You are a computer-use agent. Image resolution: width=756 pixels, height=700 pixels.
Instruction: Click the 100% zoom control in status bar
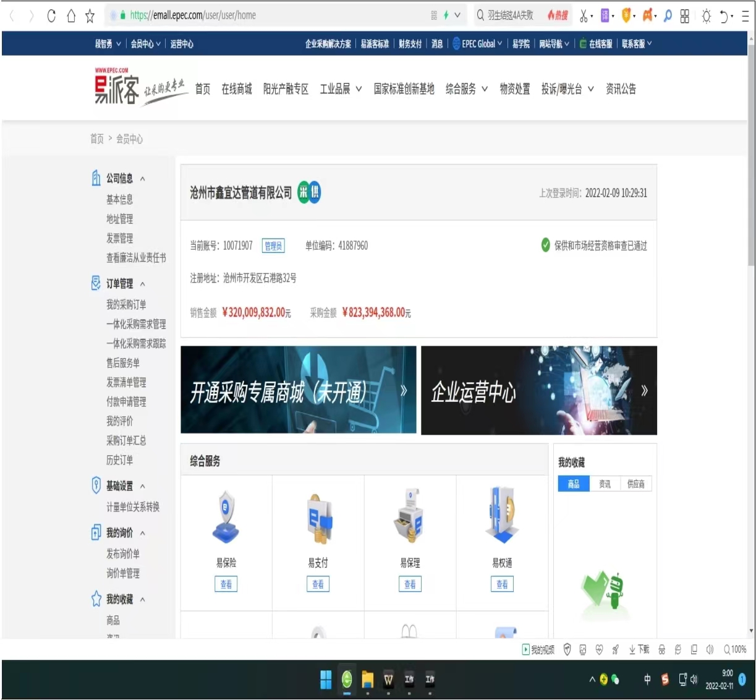735,649
